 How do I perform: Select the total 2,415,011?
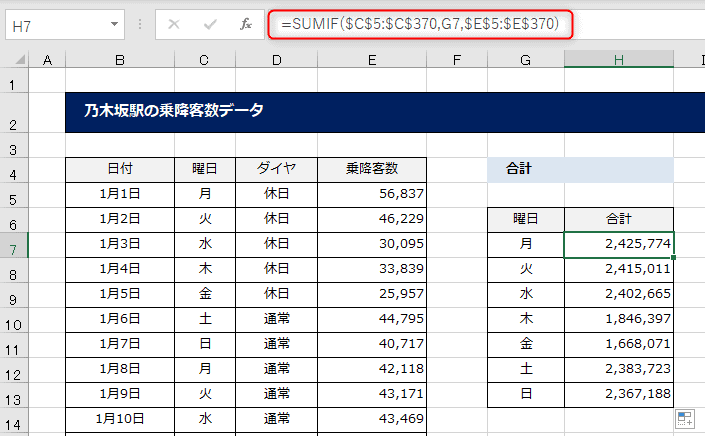pos(619,270)
